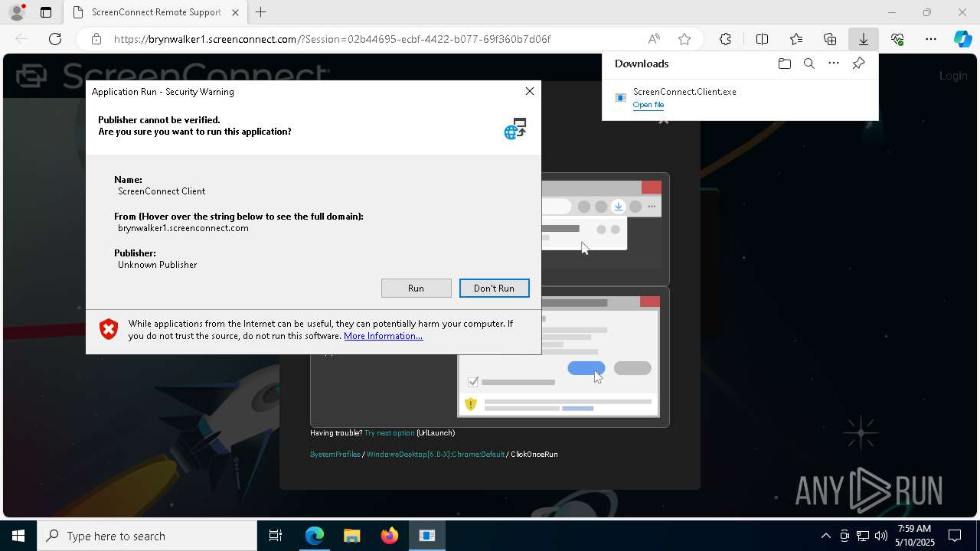
Task: Click the Login link on ScreenConnect page
Action: [953, 75]
